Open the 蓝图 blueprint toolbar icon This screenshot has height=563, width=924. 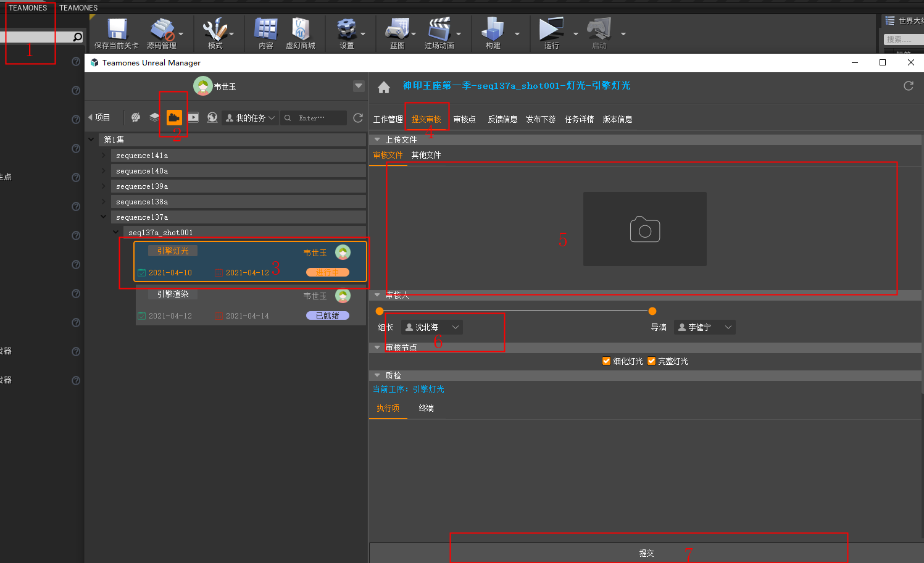[x=397, y=30]
